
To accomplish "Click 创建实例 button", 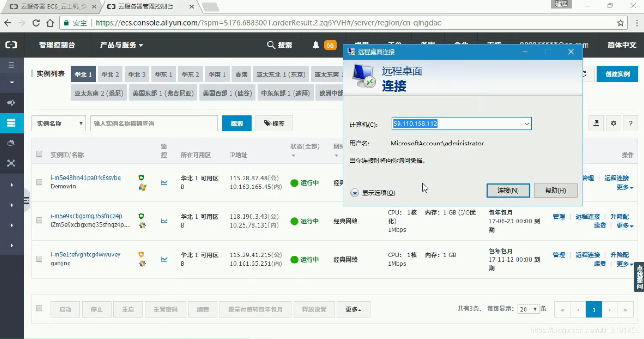I will [x=617, y=74].
